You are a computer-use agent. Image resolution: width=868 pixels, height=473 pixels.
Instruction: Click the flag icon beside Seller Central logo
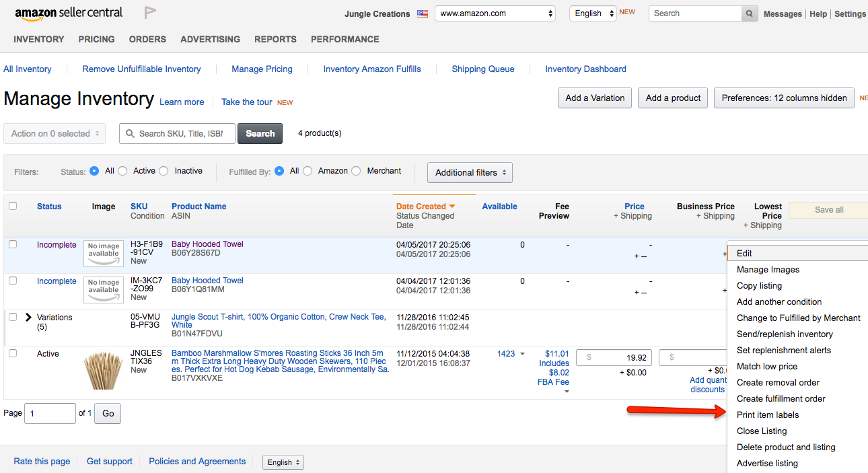(x=150, y=13)
